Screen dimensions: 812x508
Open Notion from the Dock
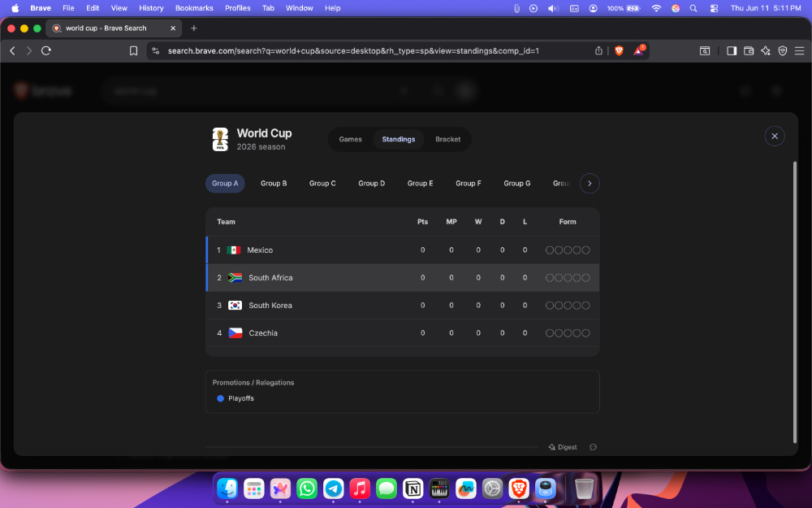[412, 488]
